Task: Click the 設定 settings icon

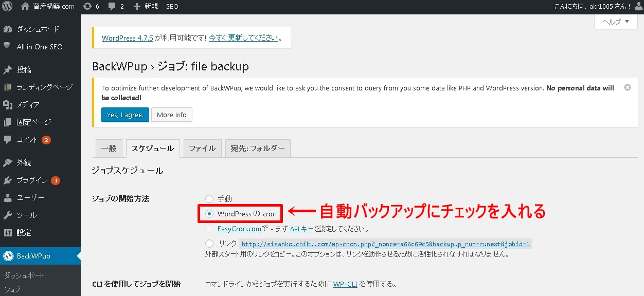Action: pyautogui.click(x=7, y=233)
